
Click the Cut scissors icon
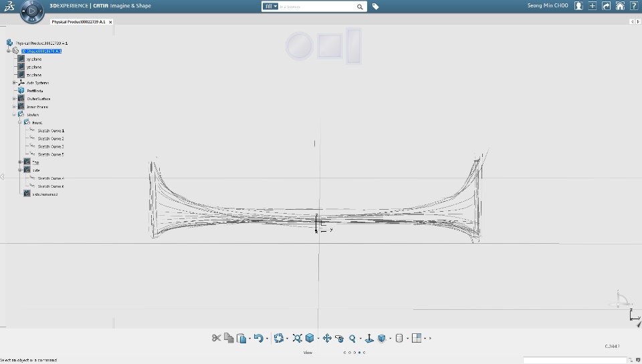pyautogui.click(x=216, y=338)
